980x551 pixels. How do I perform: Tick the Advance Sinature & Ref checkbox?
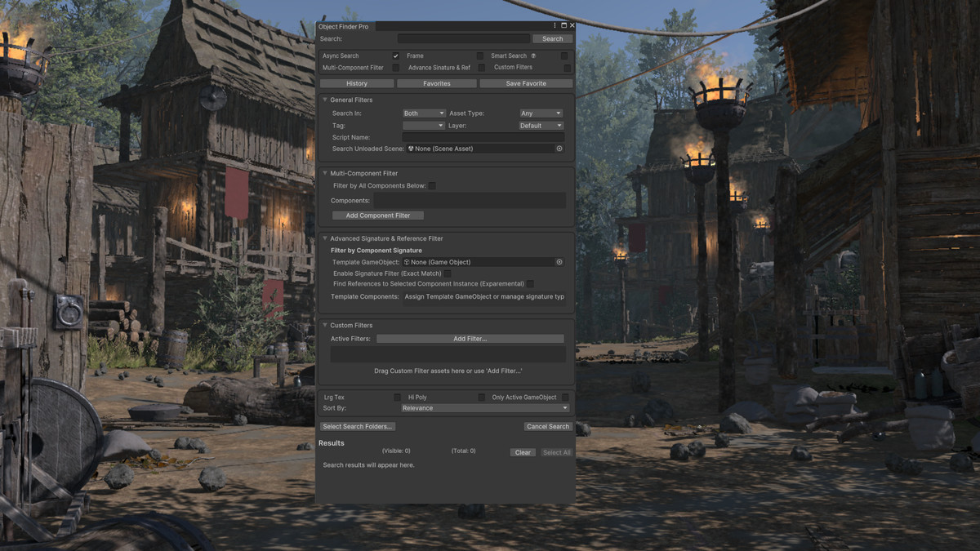pos(482,68)
